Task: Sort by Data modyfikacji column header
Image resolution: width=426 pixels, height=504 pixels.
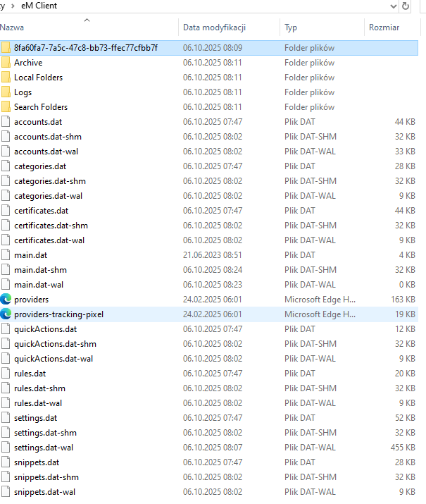Action: (214, 27)
